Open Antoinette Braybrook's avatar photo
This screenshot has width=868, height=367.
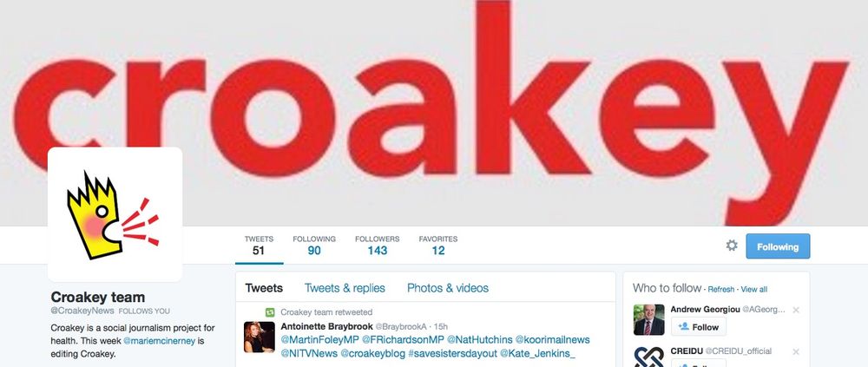[x=259, y=337]
